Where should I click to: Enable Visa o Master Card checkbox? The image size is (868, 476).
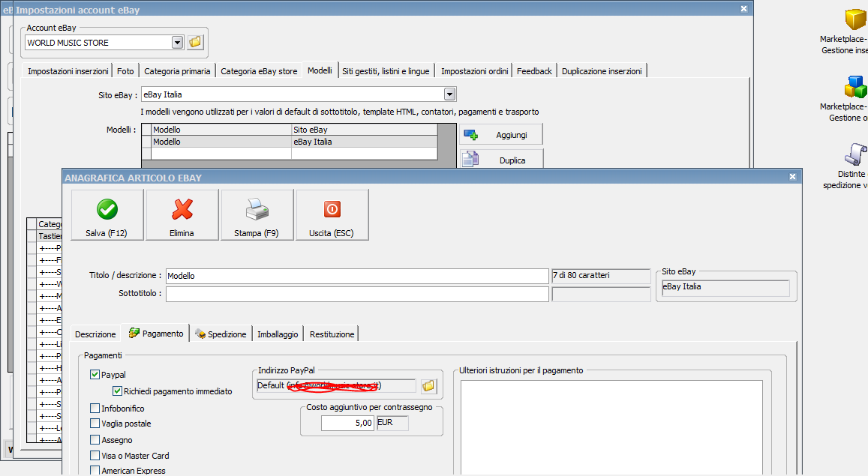point(95,456)
